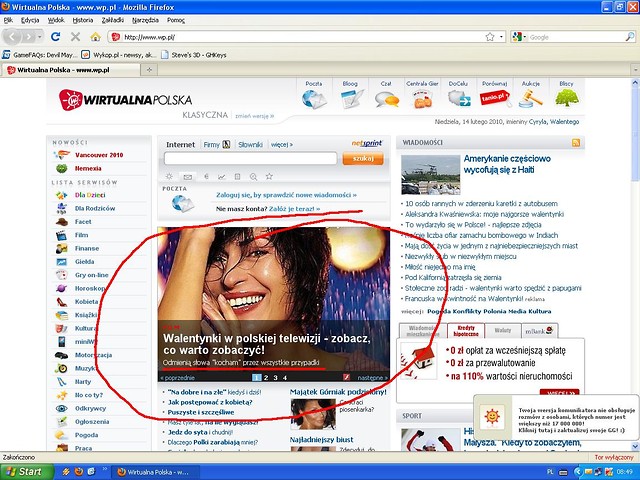Click the netsprint search input field
Screen dimensions: 640x480
coord(250,158)
